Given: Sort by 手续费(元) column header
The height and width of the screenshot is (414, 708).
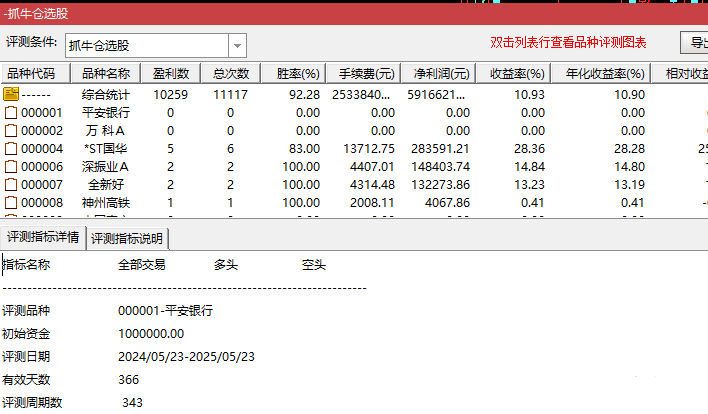Looking at the screenshot, I should point(363,74).
